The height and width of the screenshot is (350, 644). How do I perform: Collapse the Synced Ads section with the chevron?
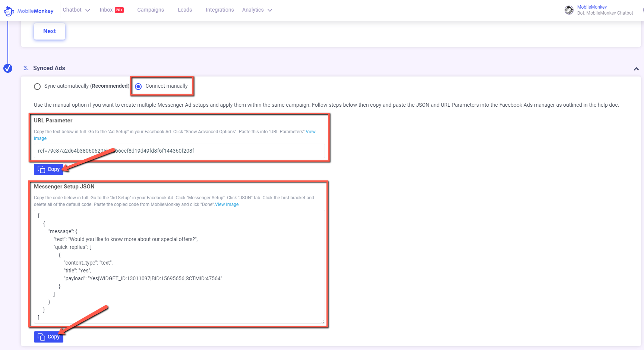[637, 69]
